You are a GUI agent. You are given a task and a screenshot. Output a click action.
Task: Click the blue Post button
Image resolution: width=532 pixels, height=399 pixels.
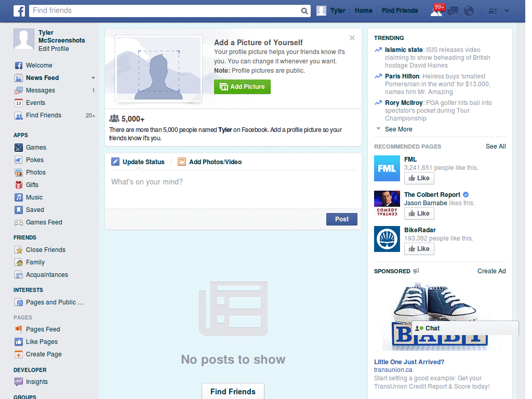[x=342, y=219]
